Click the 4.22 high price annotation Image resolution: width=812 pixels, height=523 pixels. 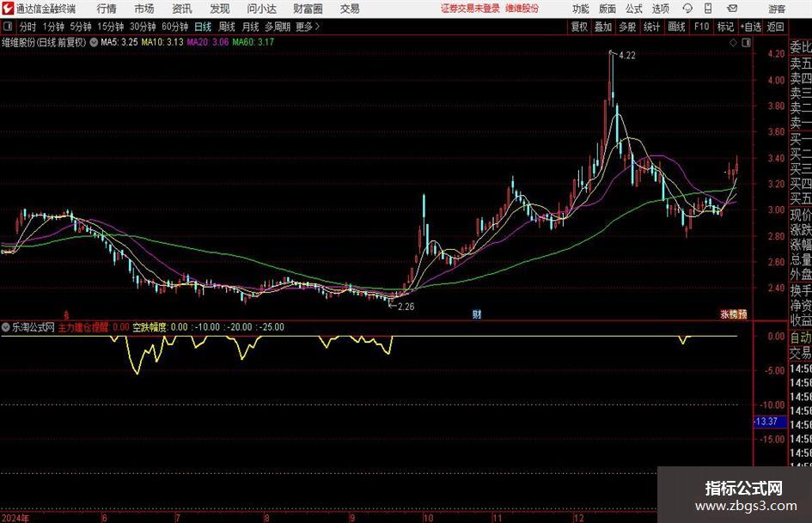pyautogui.click(x=627, y=56)
